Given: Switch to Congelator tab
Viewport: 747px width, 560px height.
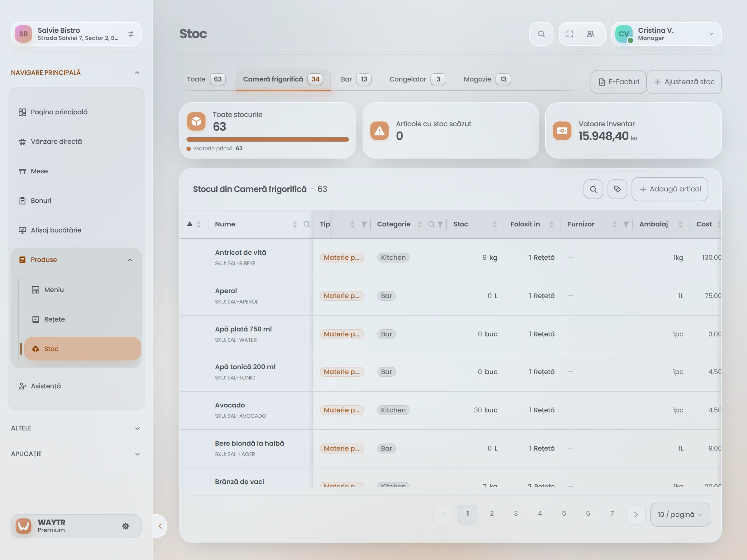Looking at the screenshot, I should 417,79.
